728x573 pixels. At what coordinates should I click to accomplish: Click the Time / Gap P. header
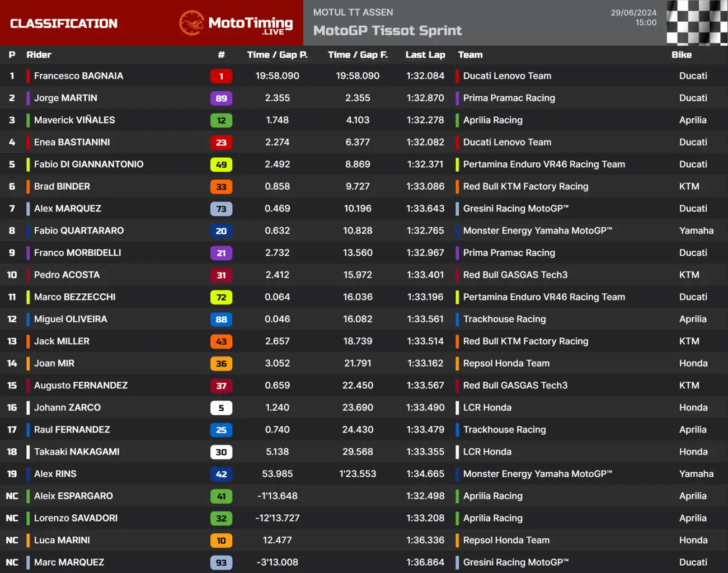(277, 55)
